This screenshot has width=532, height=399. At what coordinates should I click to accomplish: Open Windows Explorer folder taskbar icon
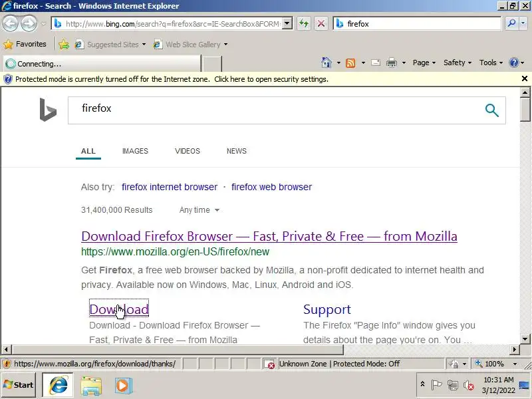[91, 386]
